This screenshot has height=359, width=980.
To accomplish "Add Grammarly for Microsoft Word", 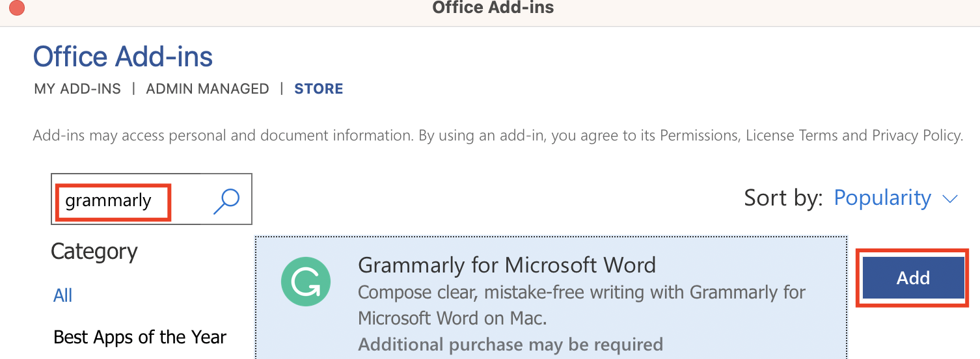I will [913, 278].
